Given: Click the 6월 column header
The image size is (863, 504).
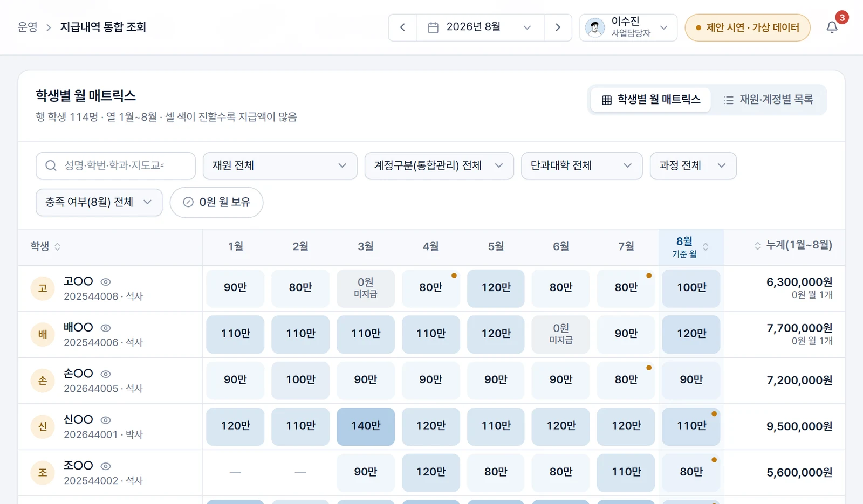Looking at the screenshot, I should pyautogui.click(x=561, y=246).
